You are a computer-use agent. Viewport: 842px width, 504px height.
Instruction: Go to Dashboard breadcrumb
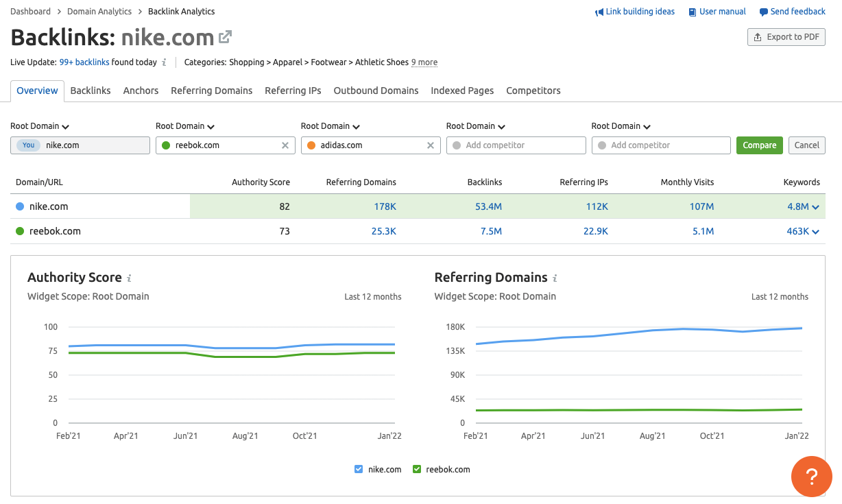coord(31,12)
